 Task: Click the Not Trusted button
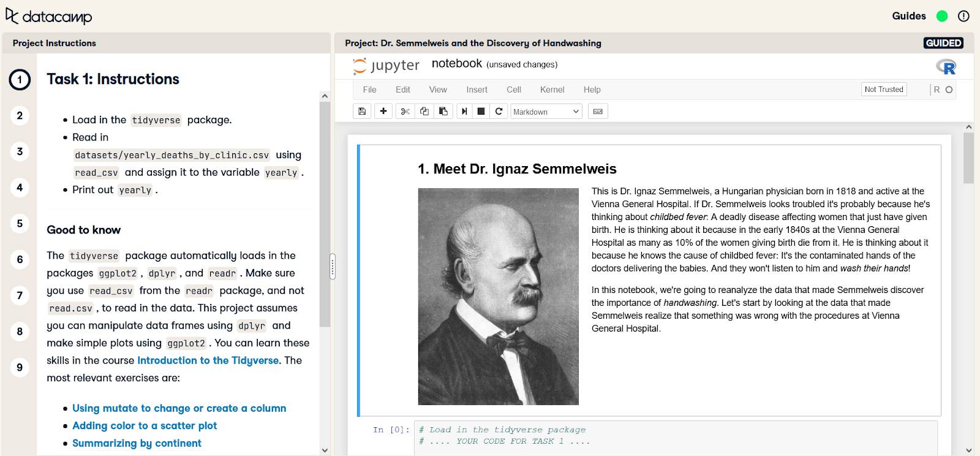pos(884,89)
